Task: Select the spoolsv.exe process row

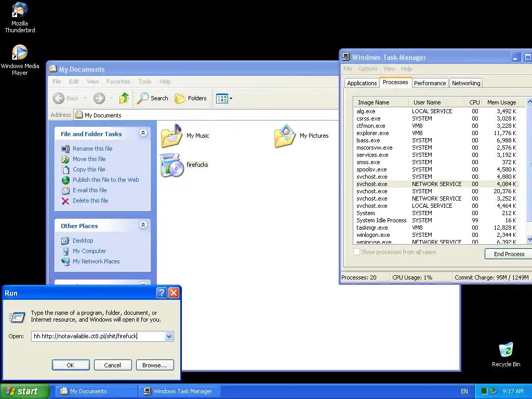Action: (x=436, y=169)
